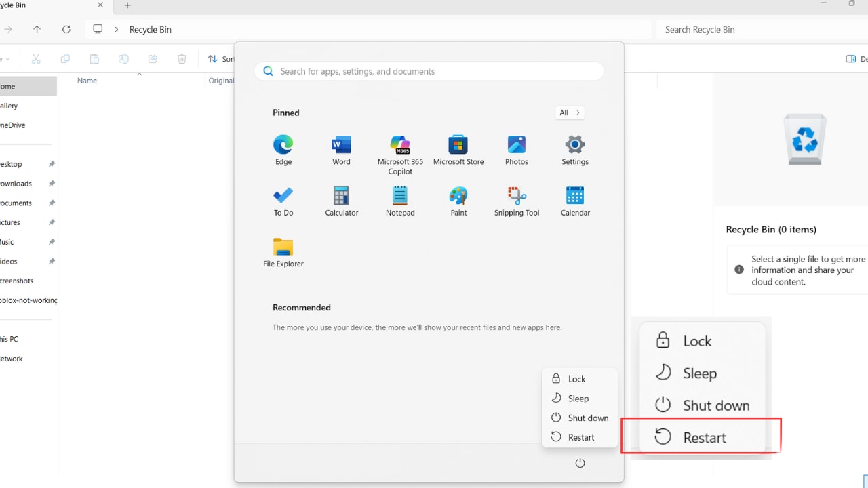Open the Sort options in Explorer toolbar
This screenshot has width=868, height=488.
(x=221, y=59)
